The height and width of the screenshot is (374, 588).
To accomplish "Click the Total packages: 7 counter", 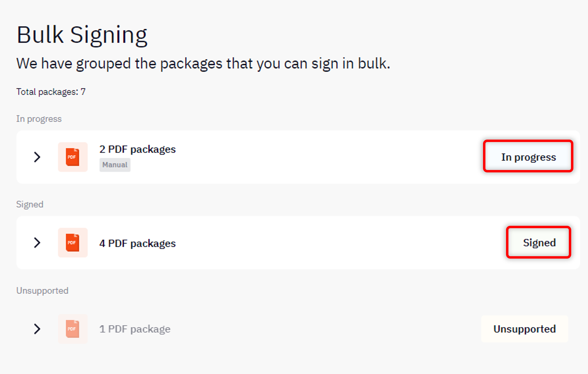I will (51, 91).
